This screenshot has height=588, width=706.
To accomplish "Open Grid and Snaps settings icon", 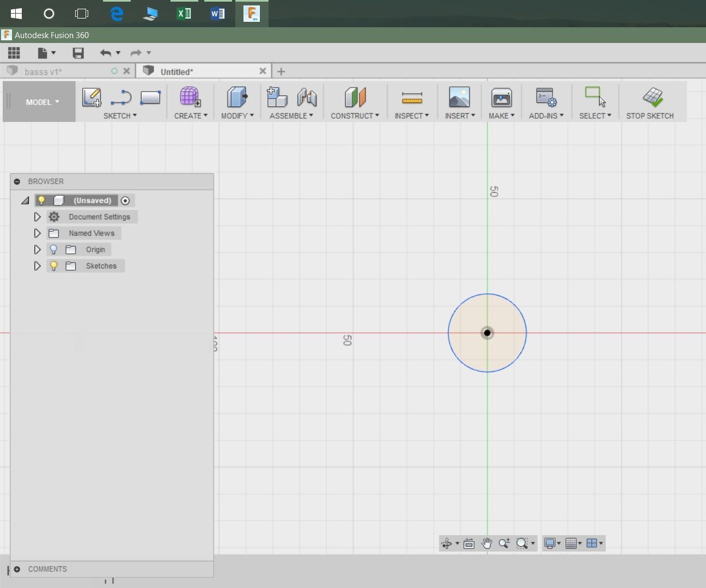I will coord(571,543).
